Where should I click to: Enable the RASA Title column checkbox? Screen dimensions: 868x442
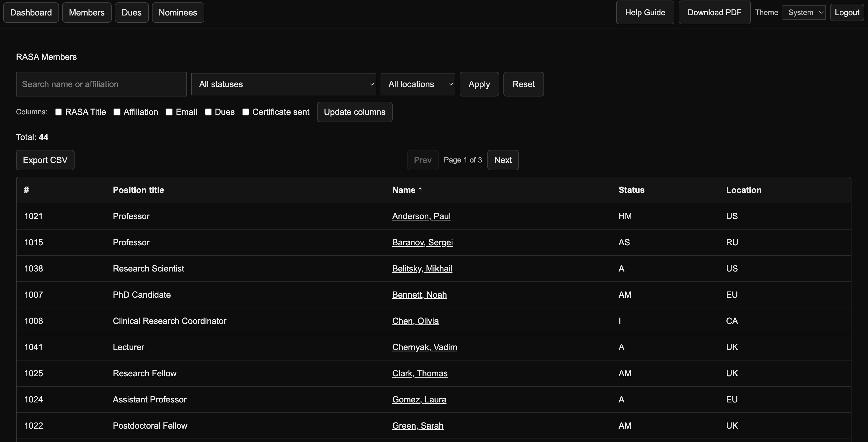tap(59, 112)
